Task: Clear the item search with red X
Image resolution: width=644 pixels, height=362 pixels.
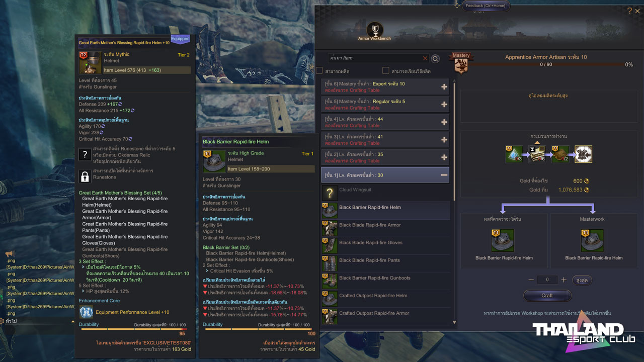Action: pos(425,58)
